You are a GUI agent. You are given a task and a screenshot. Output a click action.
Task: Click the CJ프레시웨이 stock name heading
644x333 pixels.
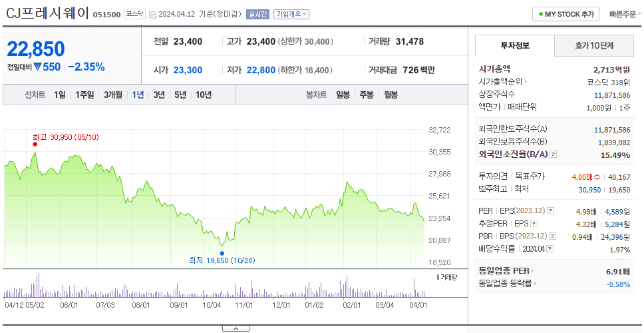point(48,13)
